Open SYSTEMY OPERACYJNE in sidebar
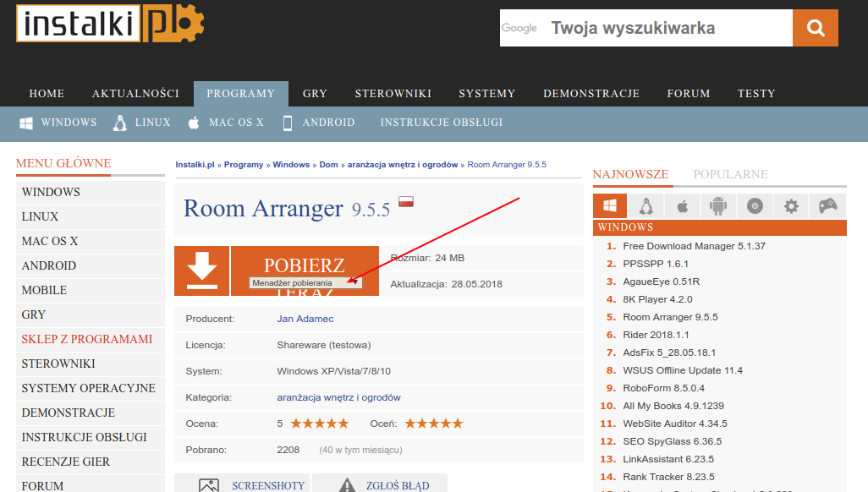The image size is (868, 492). (x=89, y=388)
